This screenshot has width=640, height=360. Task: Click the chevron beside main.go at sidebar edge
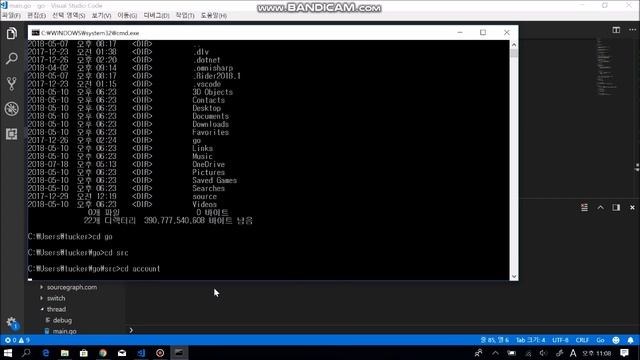131,330
